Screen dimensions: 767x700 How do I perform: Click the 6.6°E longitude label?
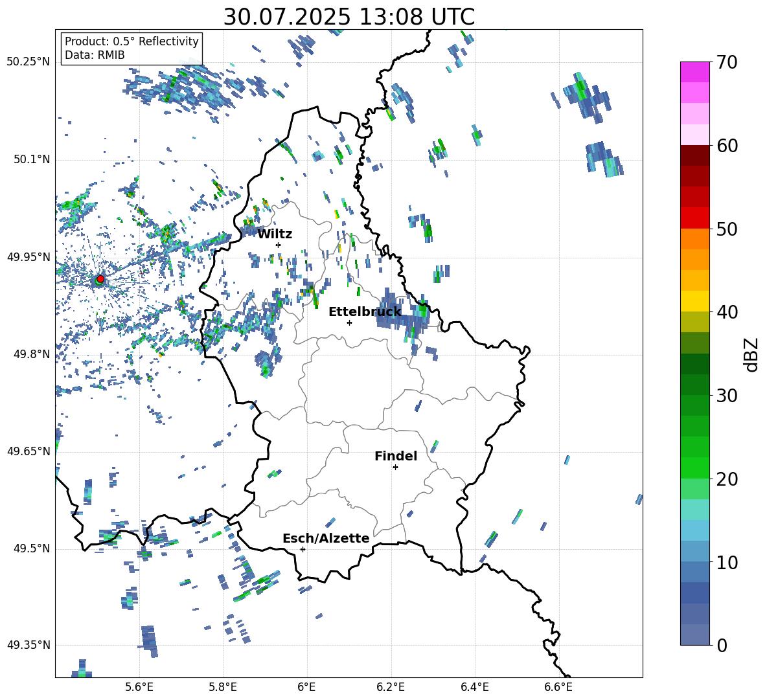[558, 687]
